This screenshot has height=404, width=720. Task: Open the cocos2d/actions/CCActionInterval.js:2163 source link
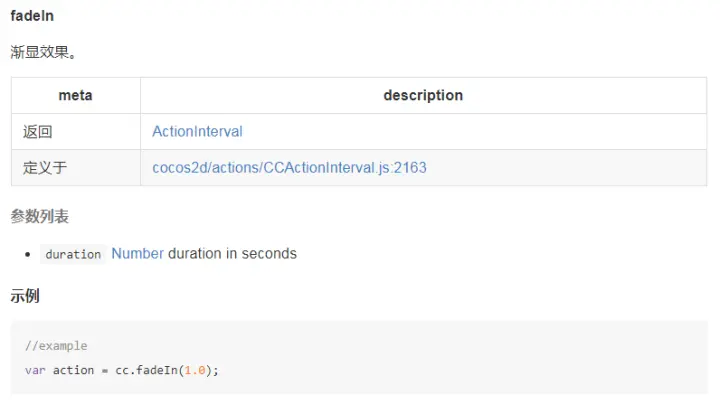[x=289, y=168]
